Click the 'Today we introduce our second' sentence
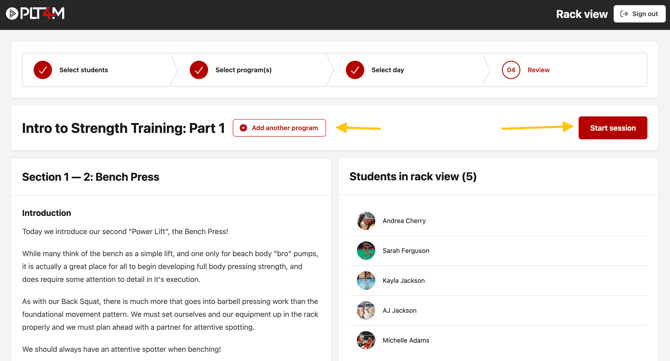 [125, 232]
